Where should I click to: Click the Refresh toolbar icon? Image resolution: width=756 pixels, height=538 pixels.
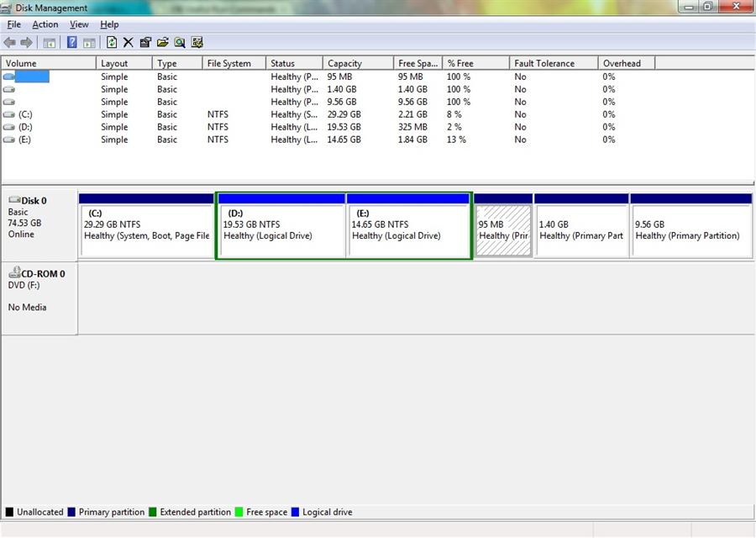[112, 42]
